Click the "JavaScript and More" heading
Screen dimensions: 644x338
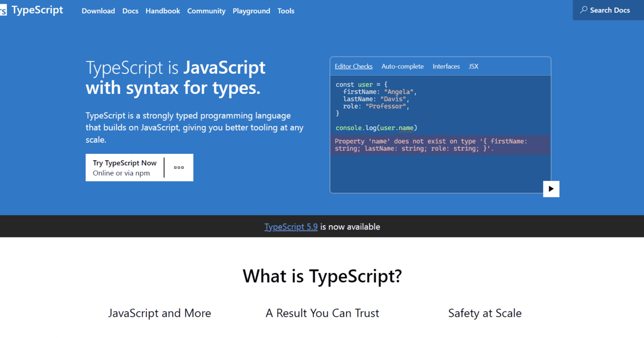click(160, 313)
